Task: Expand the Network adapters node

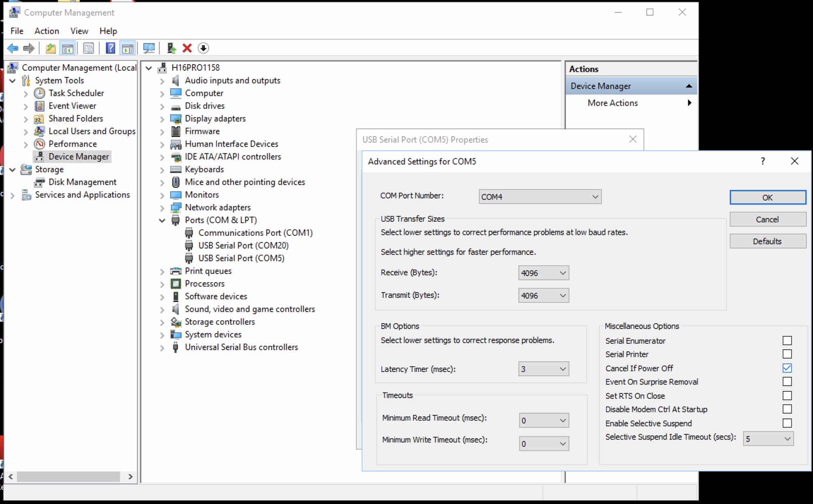Action: [x=162, y=208]
